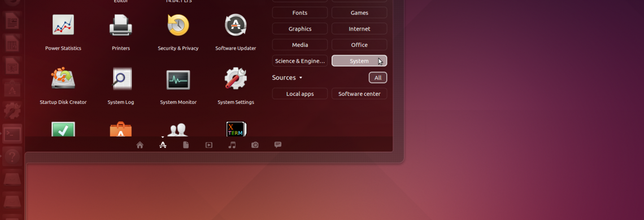Toggle the Science & Engineering filter
Screen dimensions: 644x220
click(x=300, y=61)
